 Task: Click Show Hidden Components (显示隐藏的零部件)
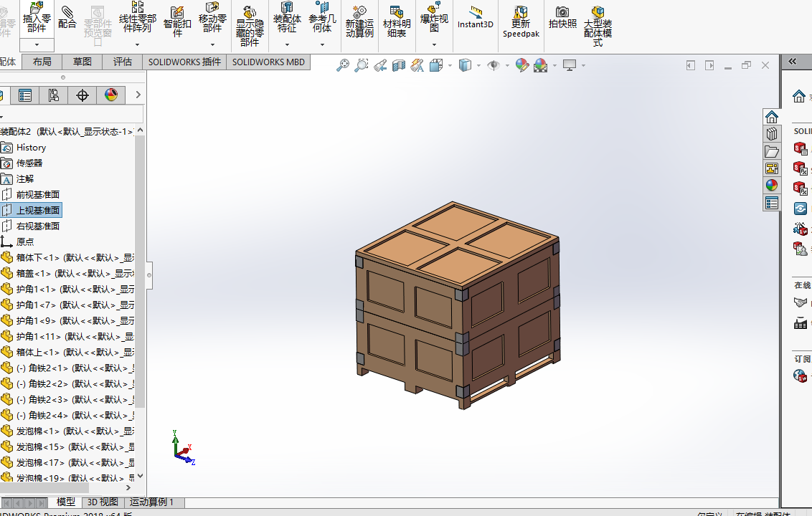(250, 26)
